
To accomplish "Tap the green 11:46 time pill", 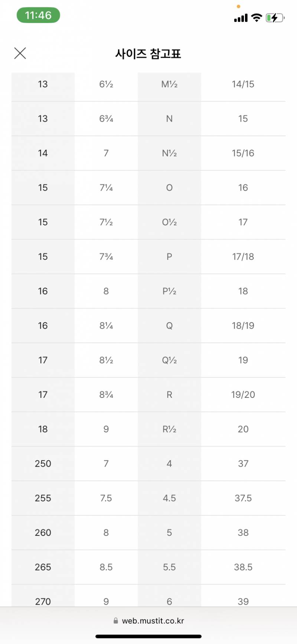I will [38, 15].
